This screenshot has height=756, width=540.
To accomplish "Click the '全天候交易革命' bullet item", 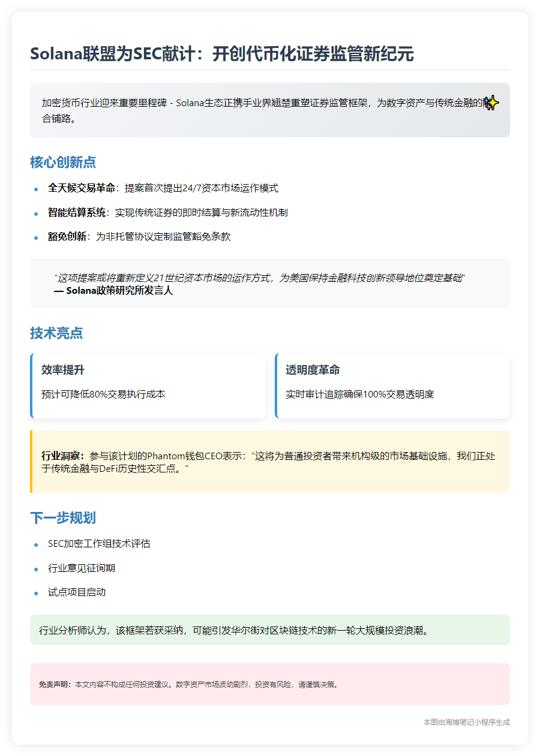I will [163, 188].
